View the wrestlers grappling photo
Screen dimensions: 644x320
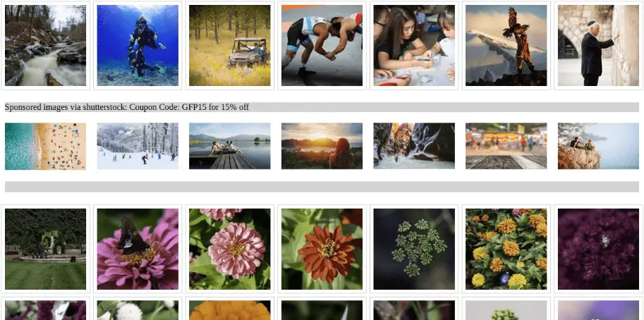322,46
